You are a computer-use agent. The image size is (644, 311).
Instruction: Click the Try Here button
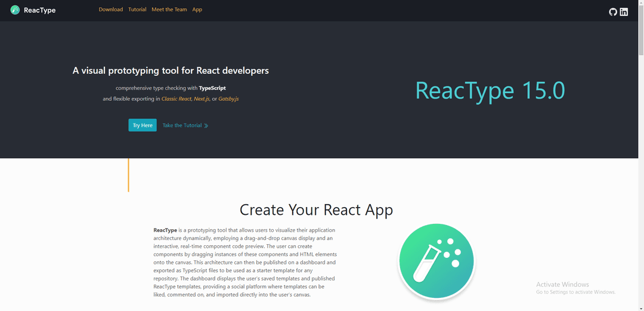tap(143, 125)
